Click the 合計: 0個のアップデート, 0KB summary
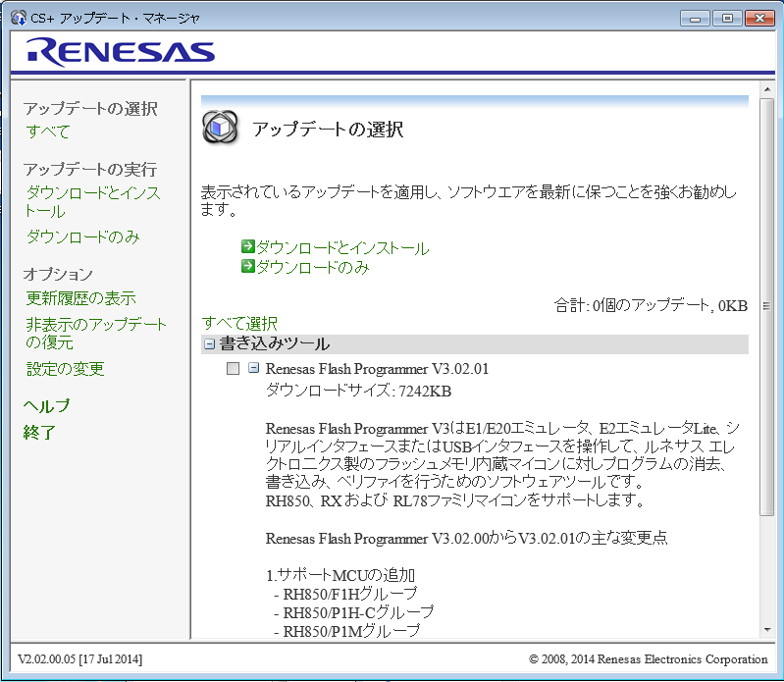Image resolution: width=784 pixels, height=682 pixels. pos(651,305)
